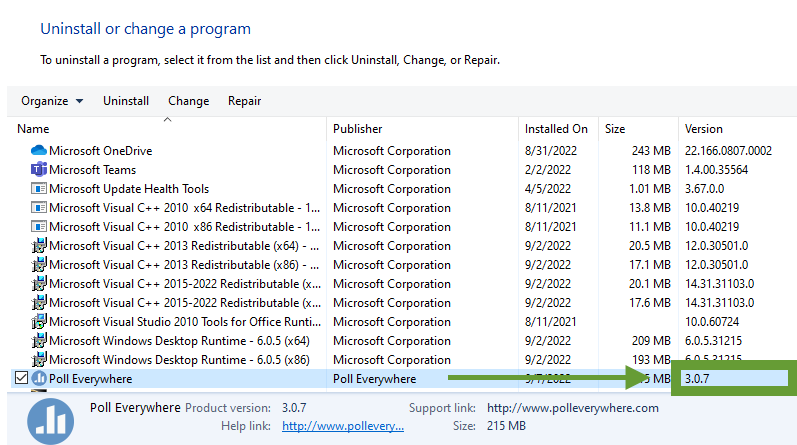Click the 215 MB size in the details pane

pyautogui.click(x=506, y=426)
